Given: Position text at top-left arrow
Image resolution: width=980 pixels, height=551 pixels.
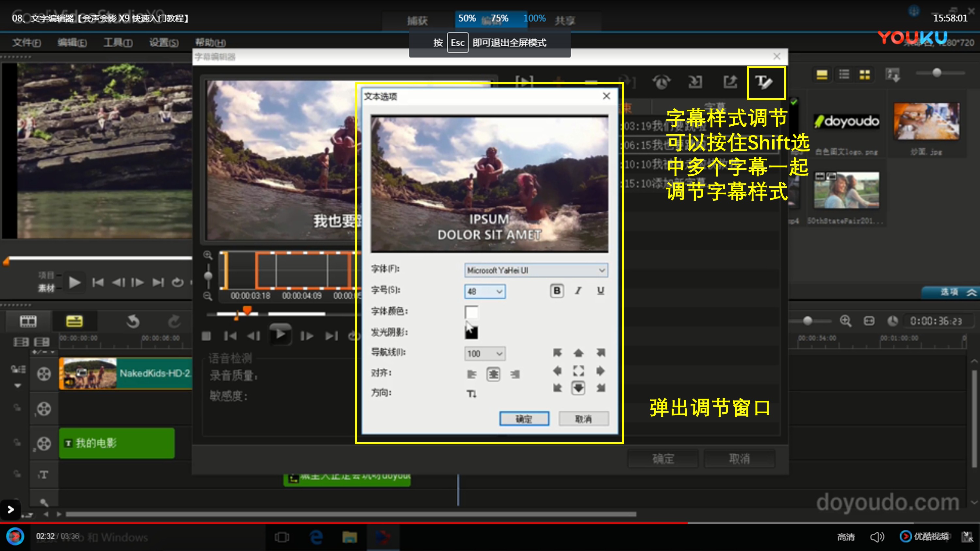Looking at the screenshot, I should point(557,353).
